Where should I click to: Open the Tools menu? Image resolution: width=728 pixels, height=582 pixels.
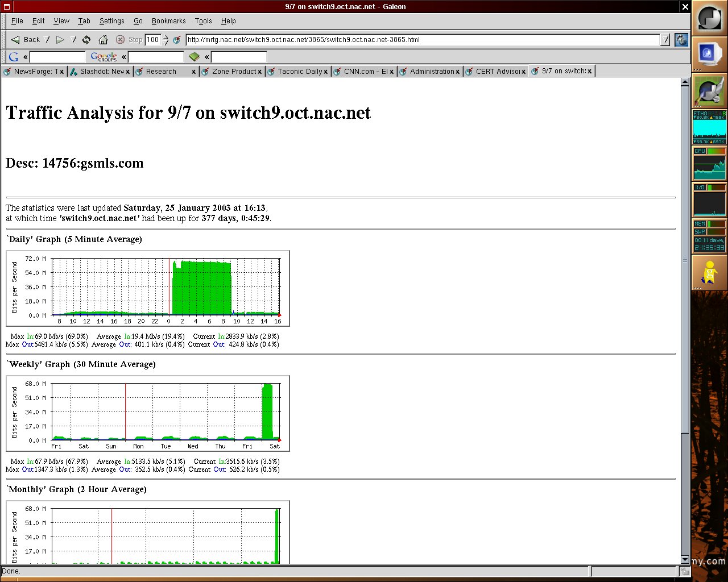coord(203,21)
